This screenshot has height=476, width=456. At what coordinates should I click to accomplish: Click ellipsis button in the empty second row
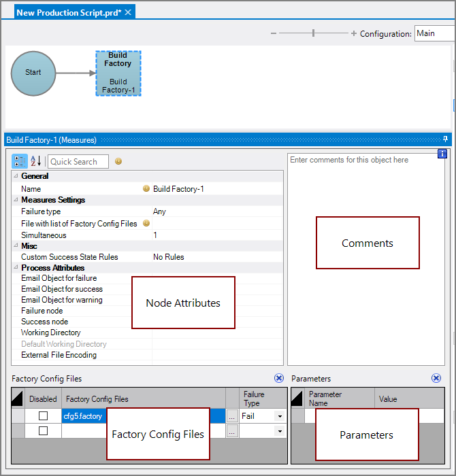[x=232, y=431]
